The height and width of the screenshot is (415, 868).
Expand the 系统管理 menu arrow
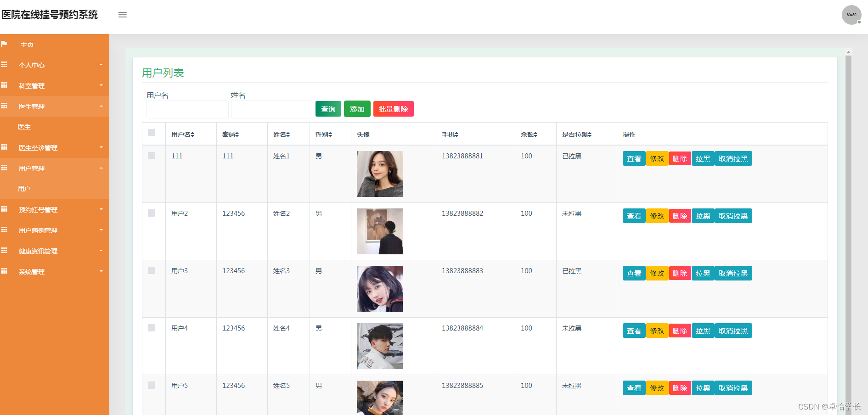[101, 271]
